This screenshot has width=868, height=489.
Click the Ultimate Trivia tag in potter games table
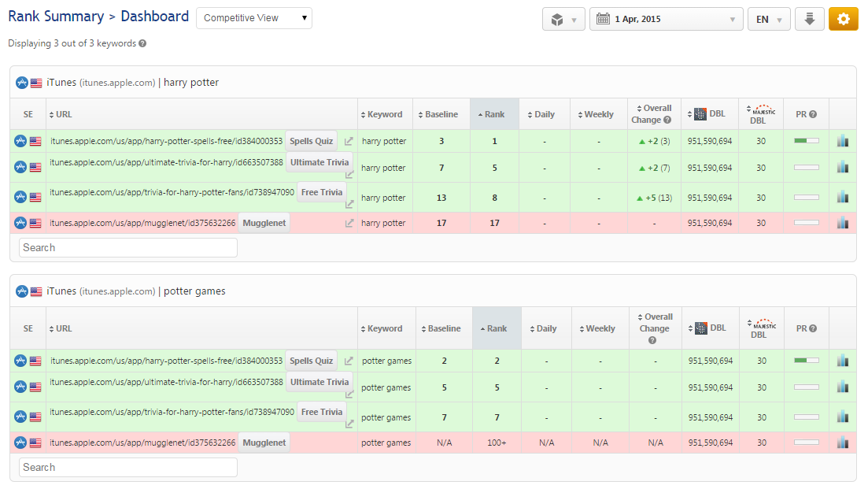(x=319, y=383)
